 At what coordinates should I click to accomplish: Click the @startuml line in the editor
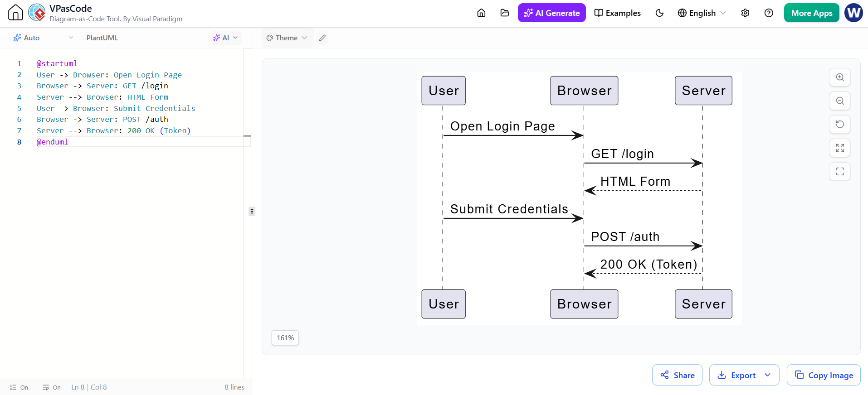pyautogui.click(x=57, y=64)
